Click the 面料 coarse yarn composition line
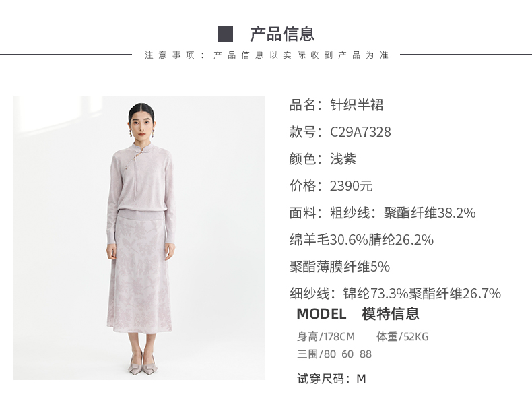The width and height of the screenshot is (532, 413). (x=383, y=213)
